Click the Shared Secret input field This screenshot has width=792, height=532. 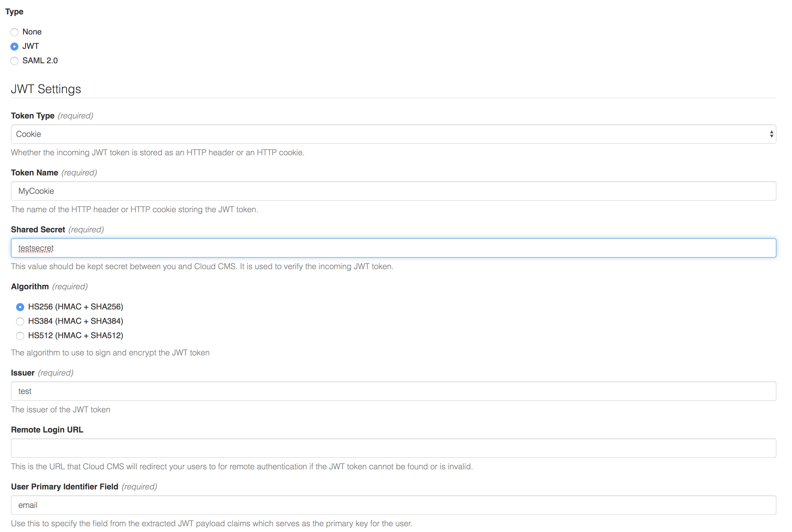(393, 248)
